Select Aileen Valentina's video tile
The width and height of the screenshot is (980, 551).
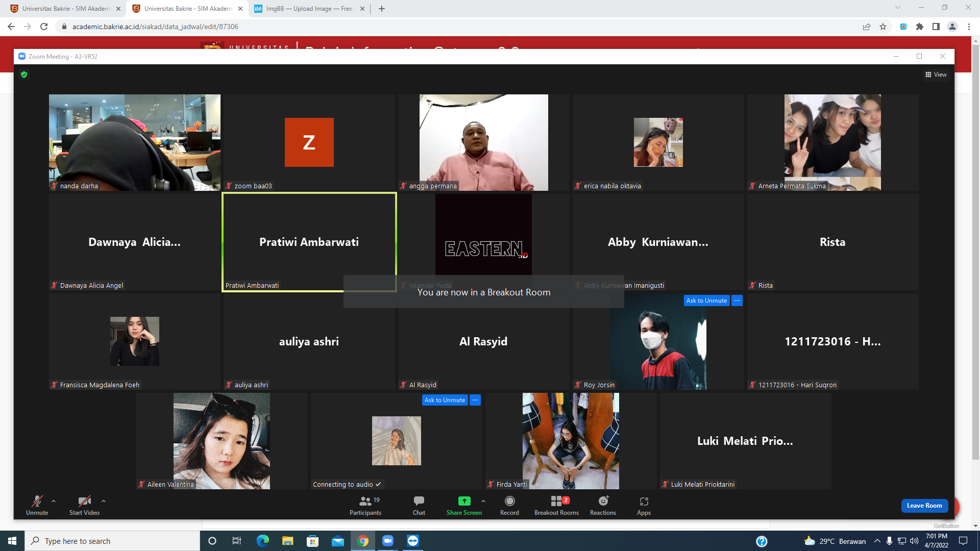click(x=222, y=441)
